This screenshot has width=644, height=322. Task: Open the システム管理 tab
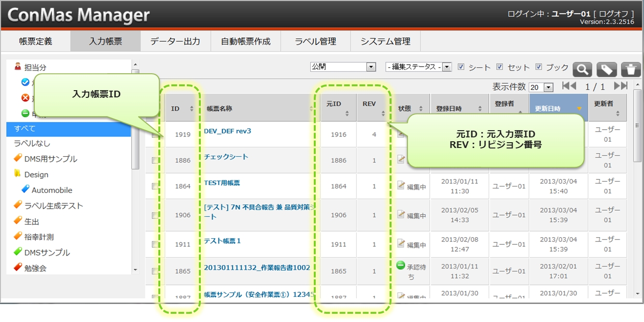tap(385, 41)
